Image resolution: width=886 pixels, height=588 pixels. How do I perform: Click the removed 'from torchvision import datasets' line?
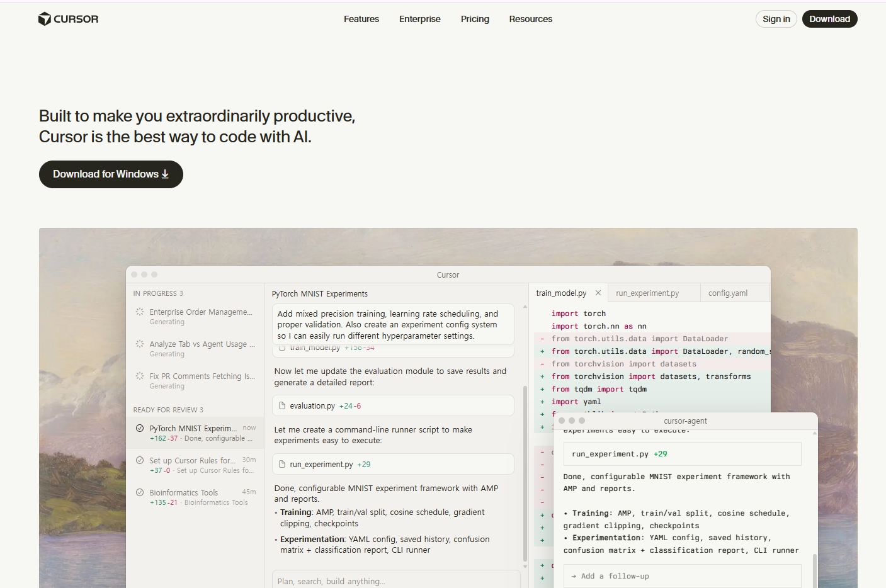[624, 364]
